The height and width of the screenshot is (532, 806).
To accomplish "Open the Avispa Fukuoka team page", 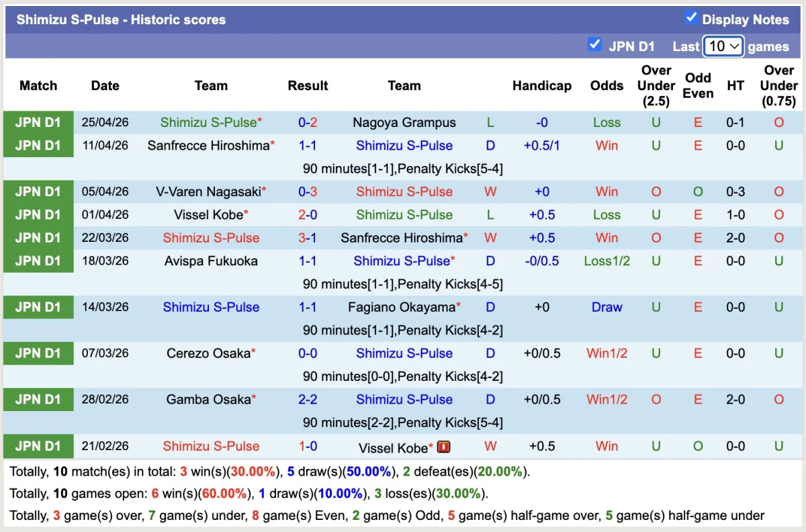I will click(211, 261).
